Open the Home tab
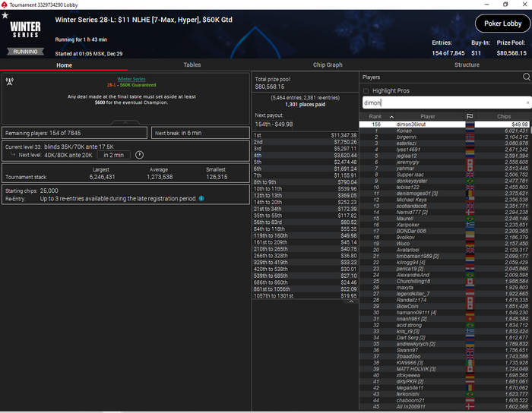The image size is (532, 413). pos(64,65)
